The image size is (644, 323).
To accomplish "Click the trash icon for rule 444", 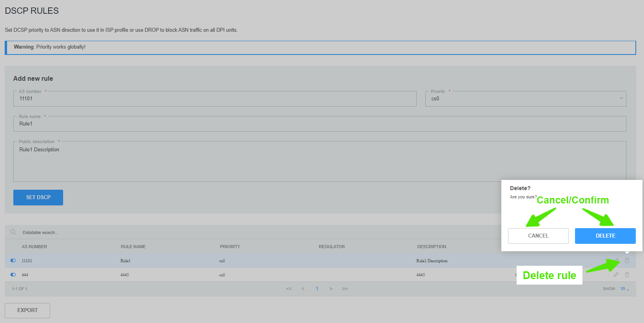I will (627, 275).
